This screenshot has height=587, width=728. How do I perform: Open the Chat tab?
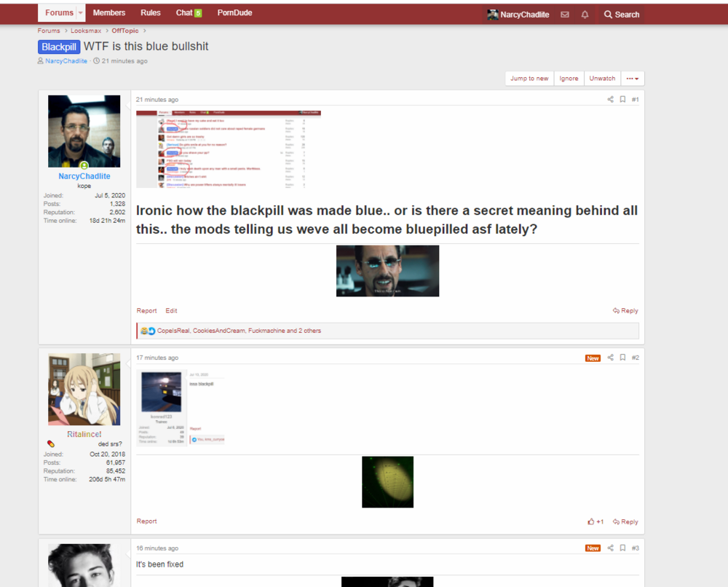[x=188, y=13]
